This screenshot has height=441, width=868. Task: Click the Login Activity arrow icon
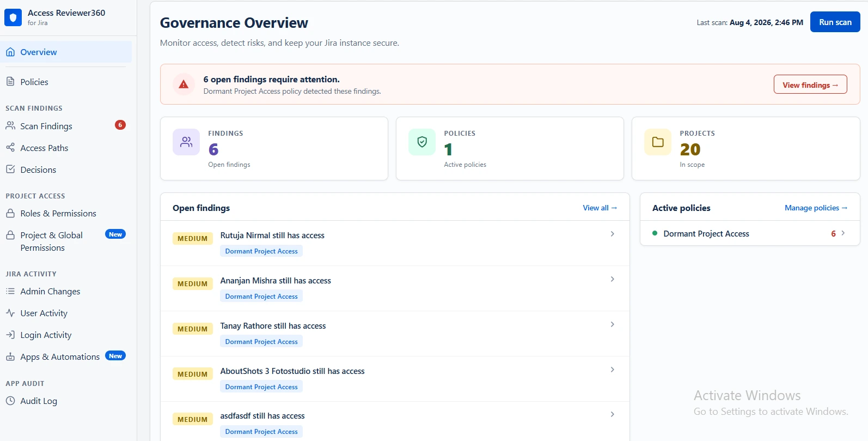coord(10,335)
